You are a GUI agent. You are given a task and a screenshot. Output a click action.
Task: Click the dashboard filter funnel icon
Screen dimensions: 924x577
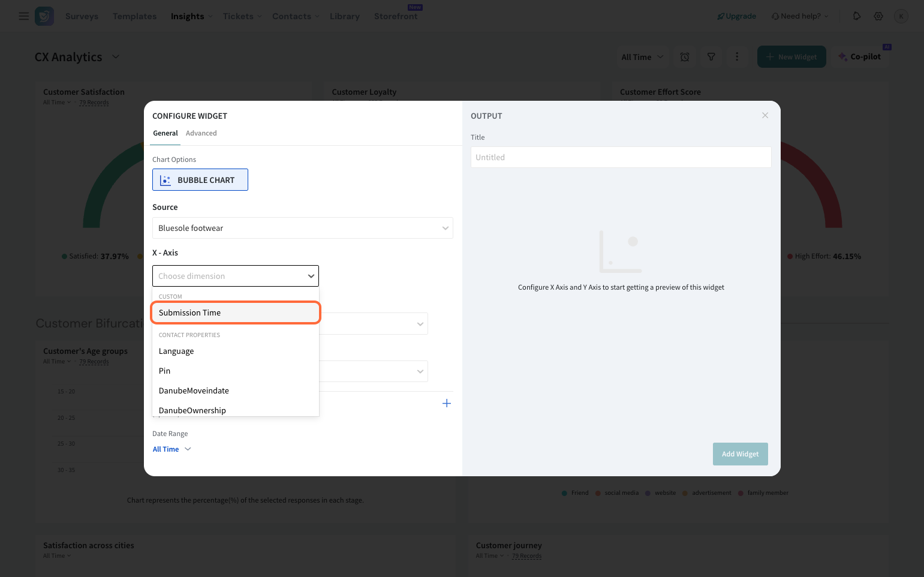(x=711, y=57)
